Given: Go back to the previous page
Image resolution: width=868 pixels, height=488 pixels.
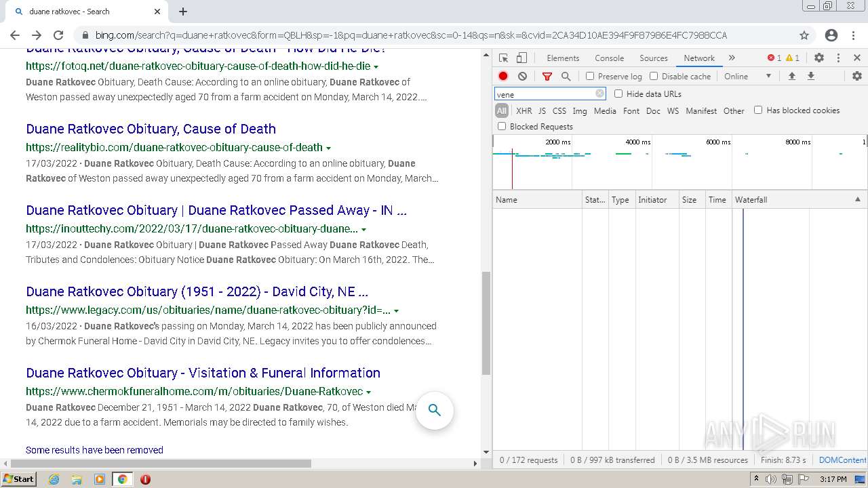Looking at the screenshot, I should (x=15, y=35).
